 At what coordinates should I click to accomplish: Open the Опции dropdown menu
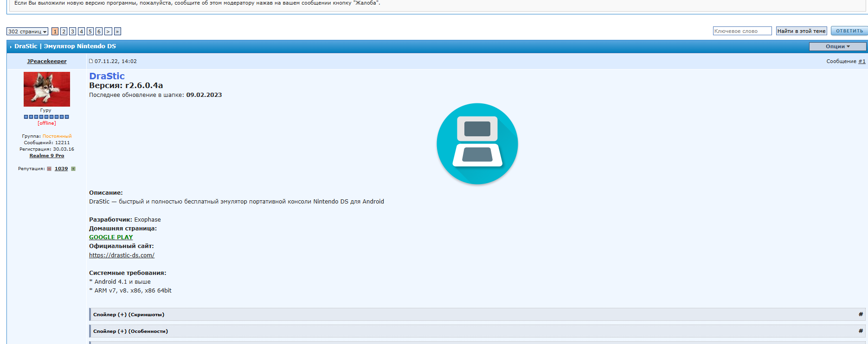pos(837,46)
